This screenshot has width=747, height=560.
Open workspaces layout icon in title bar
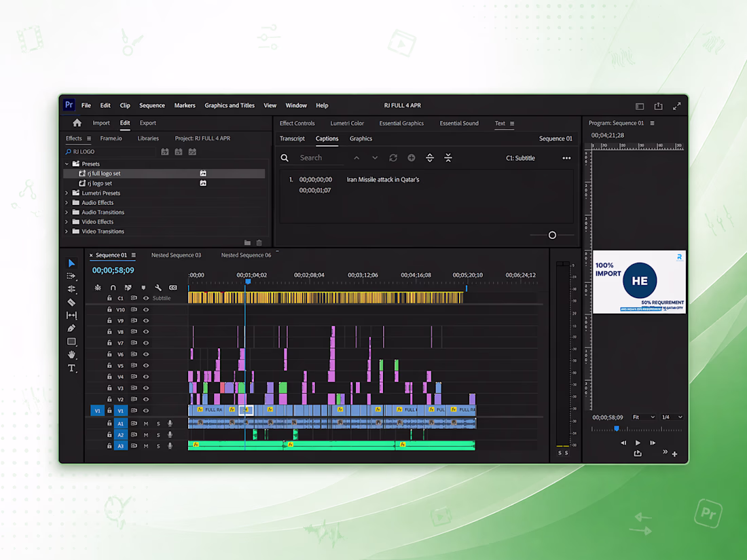coord(640,106)
